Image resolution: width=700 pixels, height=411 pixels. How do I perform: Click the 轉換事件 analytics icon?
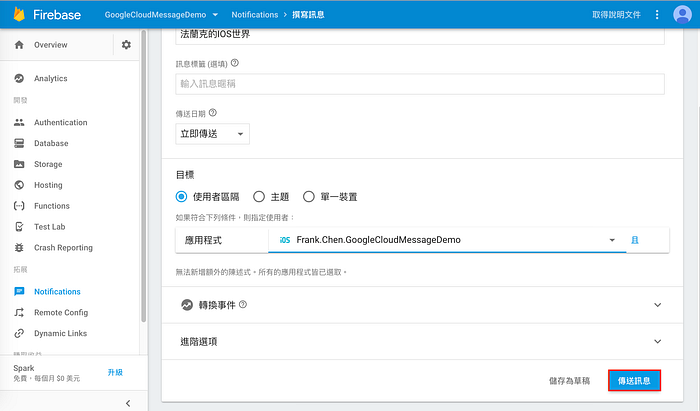pos(187,305)
